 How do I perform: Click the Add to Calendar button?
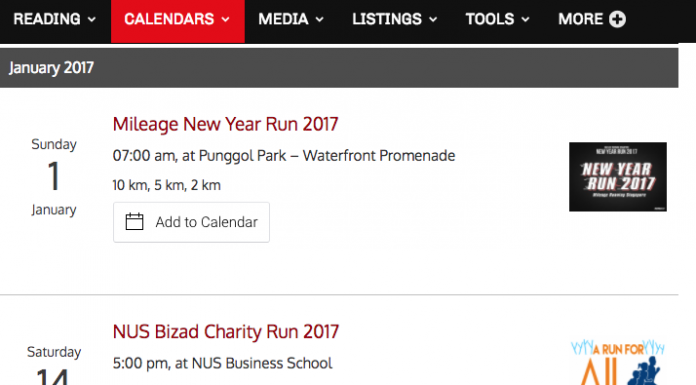click(x=191, y=222)
